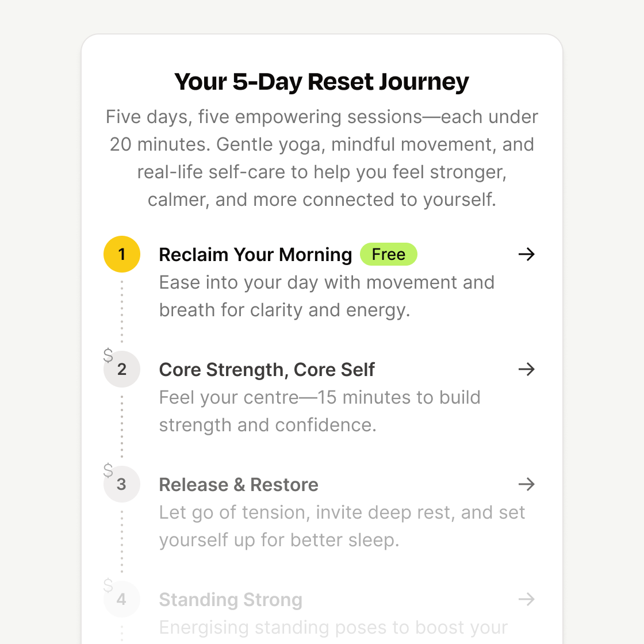Click the Feel your centre description text
This screenshot has width=644, height=644.
pos(319,411)
